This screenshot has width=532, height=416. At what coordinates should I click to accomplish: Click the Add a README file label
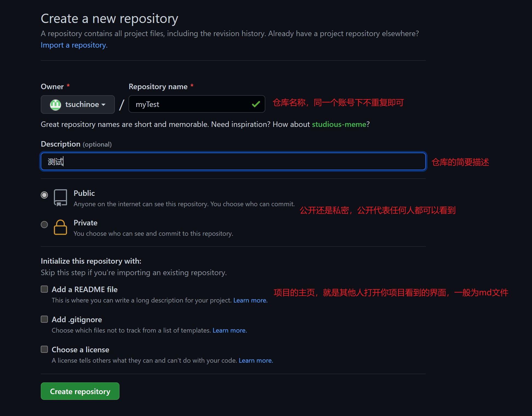pyautogui.click(x=85, y=290)
